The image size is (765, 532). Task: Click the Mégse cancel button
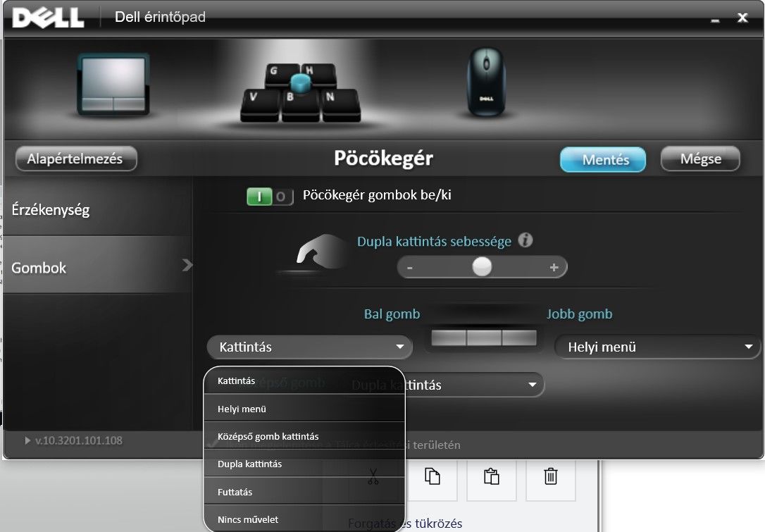point(700,159)
